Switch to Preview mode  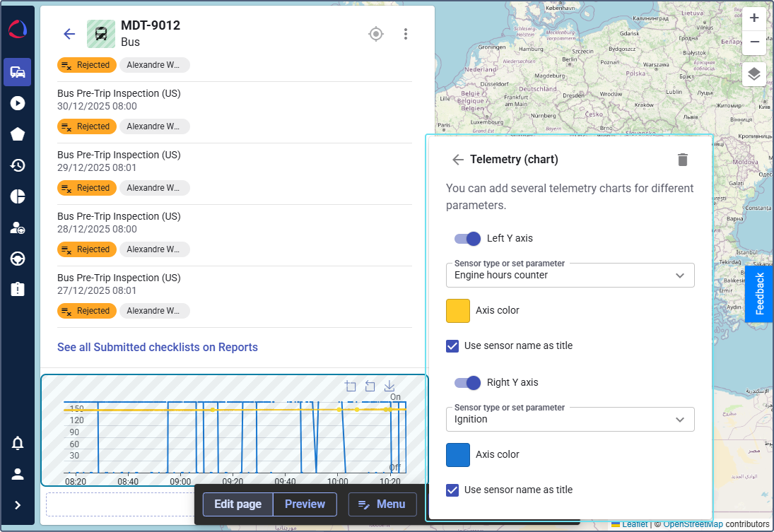point(305,504)
